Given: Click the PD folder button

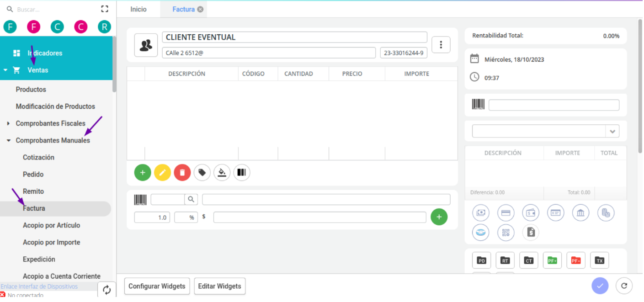Looking at the screenshot, I should point(481,260).
